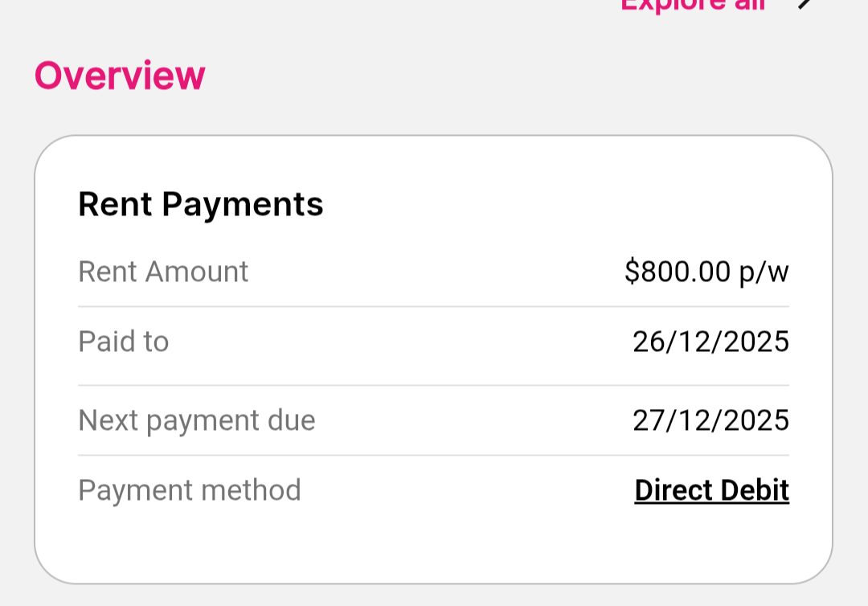Click the right chevron arrow beside Explore all
Image resolution: width=868 pixels, height=606 pixels.
[805, 6]
